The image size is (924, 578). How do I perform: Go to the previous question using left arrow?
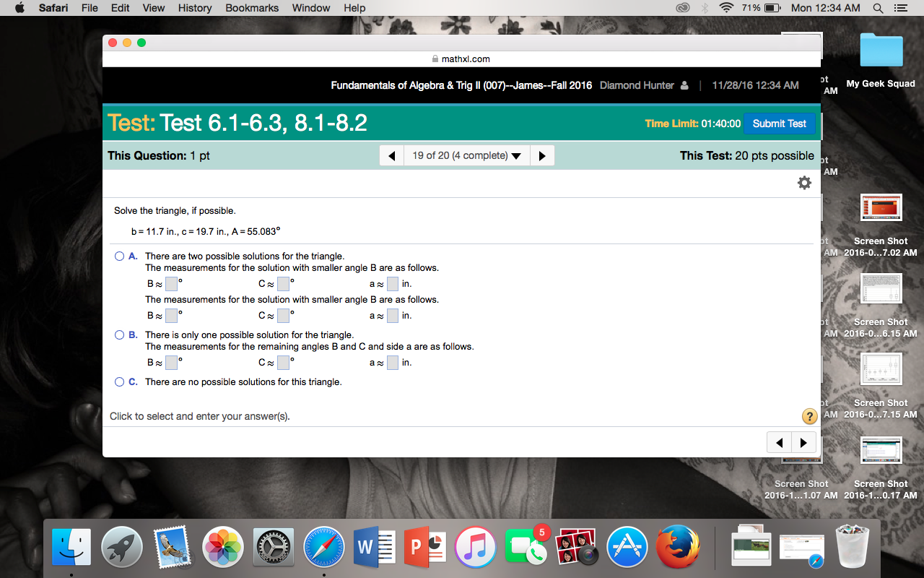[x=391, y=155]
